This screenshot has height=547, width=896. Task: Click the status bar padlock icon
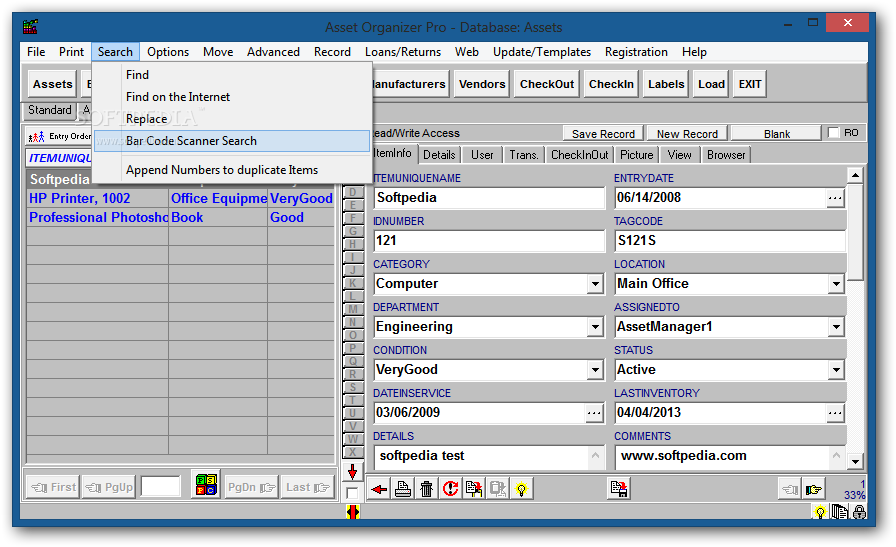[859, 512]
